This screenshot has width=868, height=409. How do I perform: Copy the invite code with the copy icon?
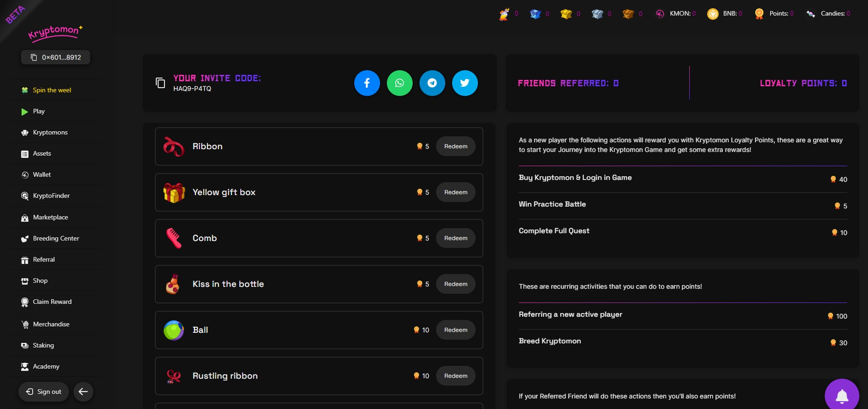[160, 83]
